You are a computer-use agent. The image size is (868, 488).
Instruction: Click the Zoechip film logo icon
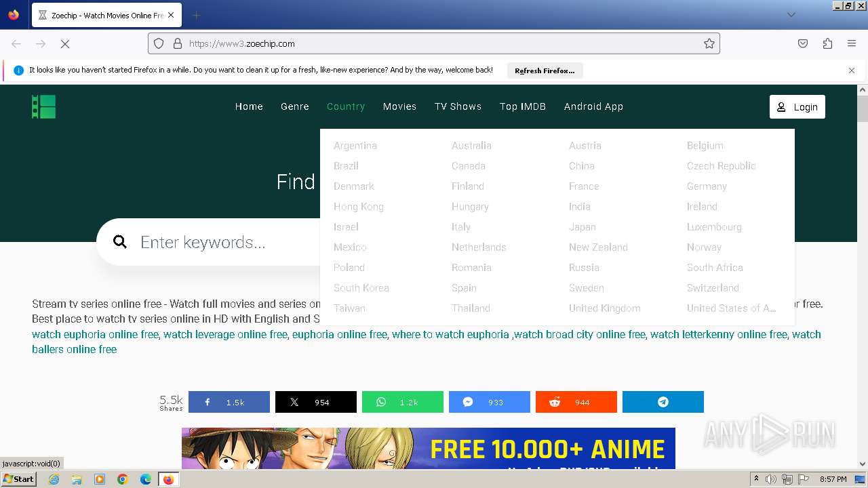coord(43,106)
